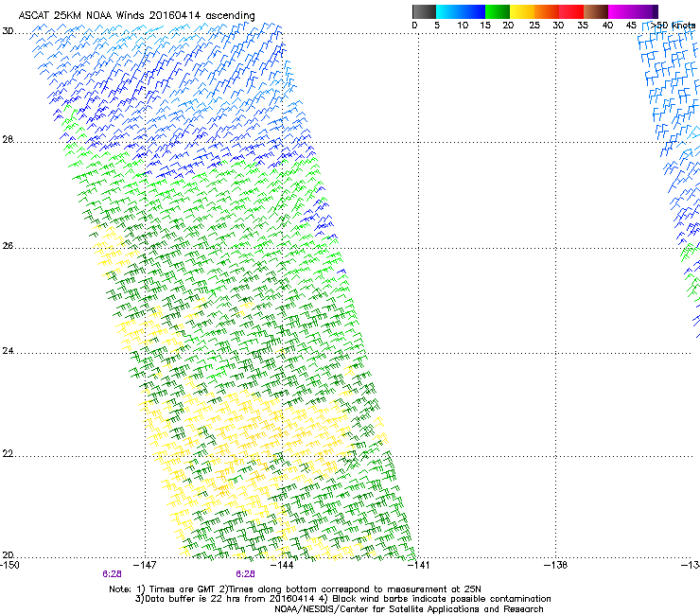
Task: Click legend scale number 40
Action: [x=607, y=26]
